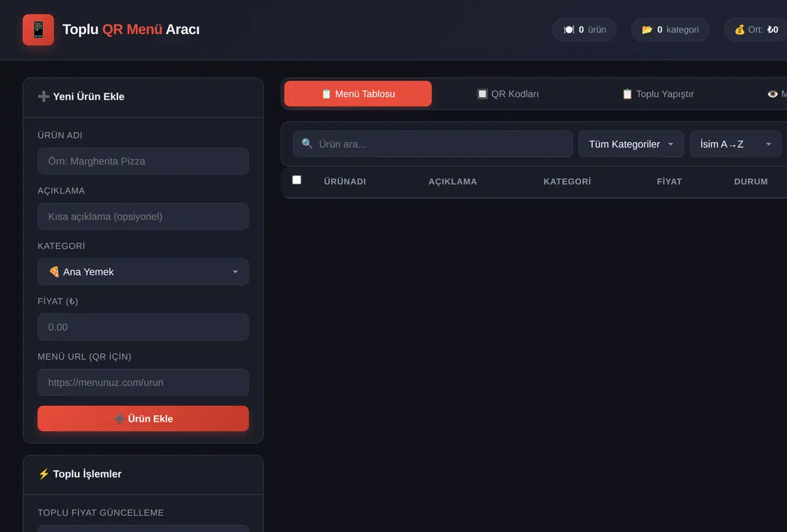Click the phone logo icon in the header
Image resolution: width=787 pixels, height=532 pixels.
38,30
